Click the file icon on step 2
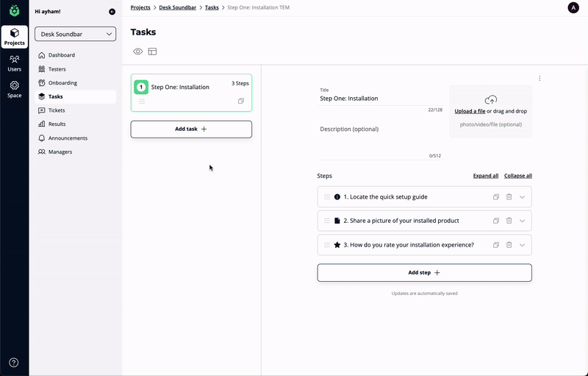The image size is (588, 376). pyautogui.click(x=337, y=221)
